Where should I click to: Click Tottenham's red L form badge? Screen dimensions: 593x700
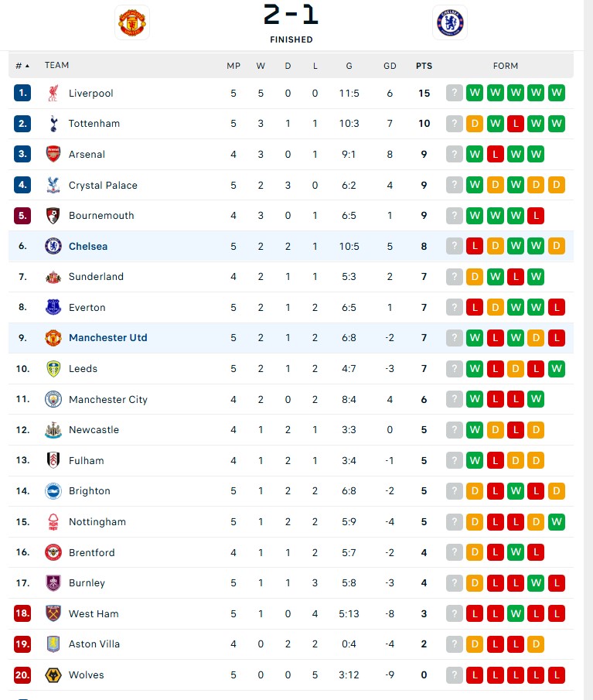tap(516, 124)
